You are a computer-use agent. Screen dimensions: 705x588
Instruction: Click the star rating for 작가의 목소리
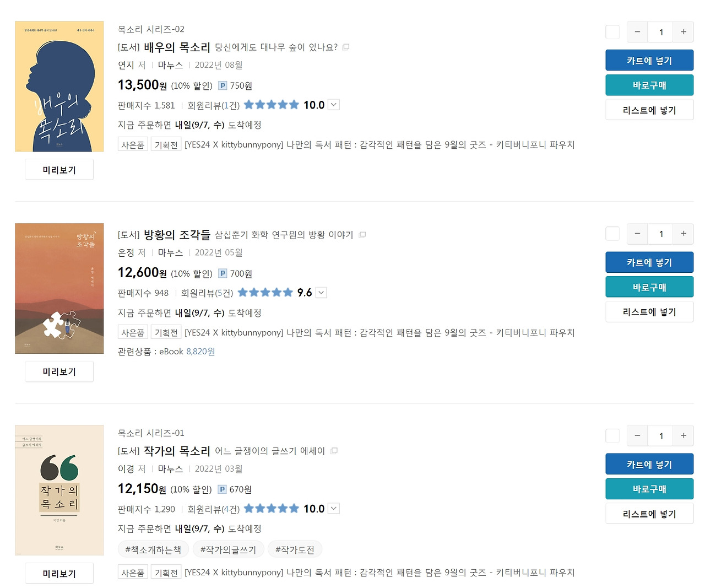pos(272,508)
